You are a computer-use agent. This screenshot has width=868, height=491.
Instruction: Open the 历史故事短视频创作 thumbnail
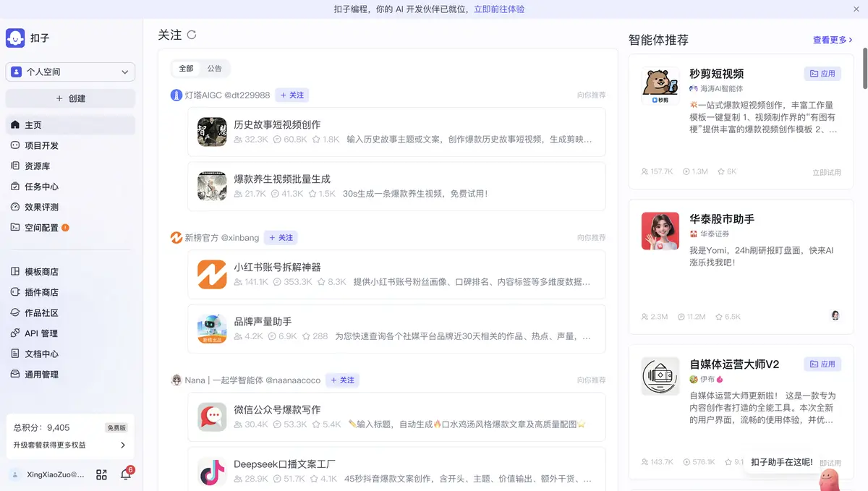[212, 132]
